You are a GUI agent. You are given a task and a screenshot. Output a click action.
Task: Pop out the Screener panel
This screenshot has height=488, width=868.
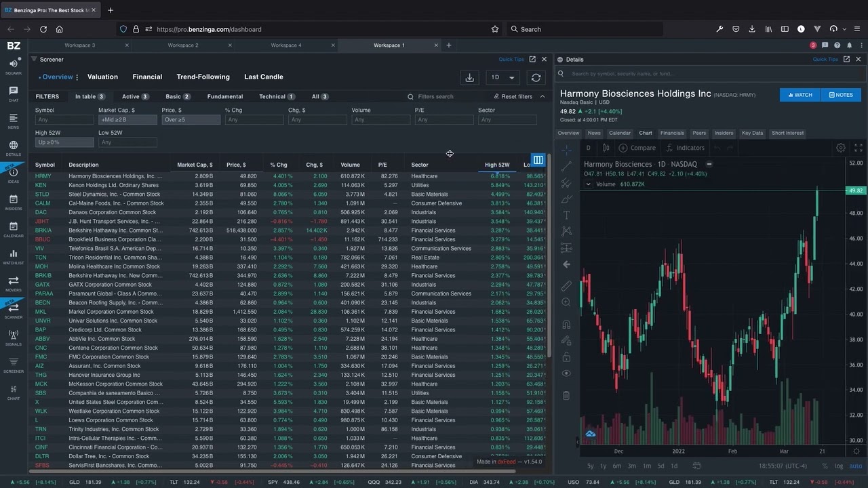pos(532,60)
